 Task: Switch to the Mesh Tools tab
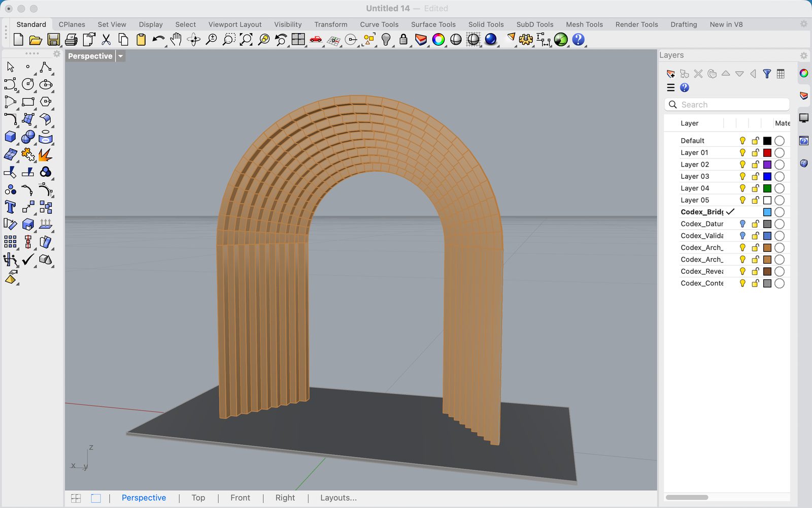pos(584,24)
